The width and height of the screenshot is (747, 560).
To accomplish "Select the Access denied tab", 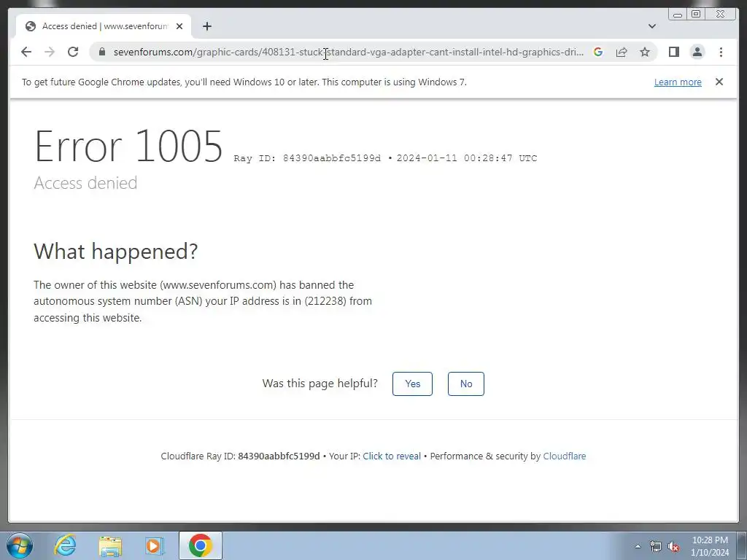I will pyautogui.click(x=104, y=26).
